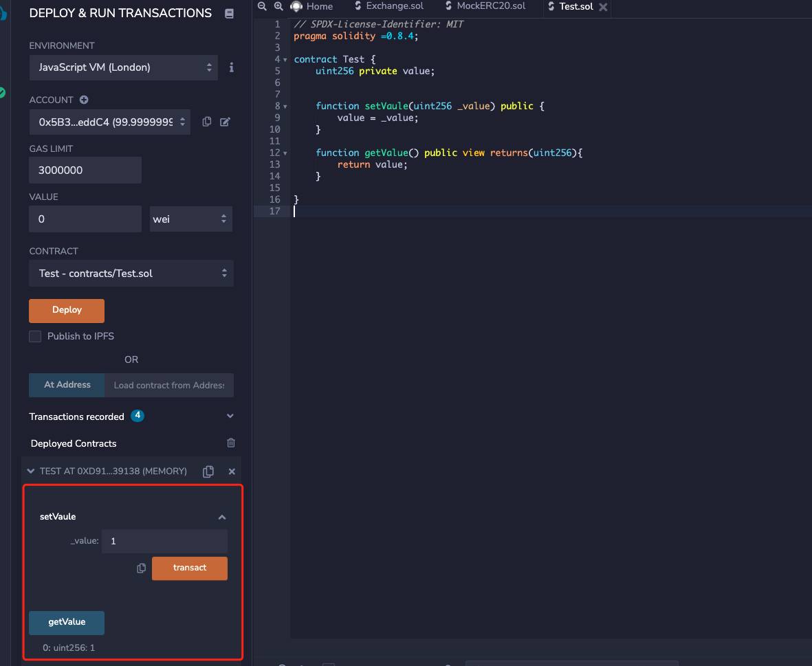The image size is (812, 666).
Task: Focus the _value parameter input
Action: coord(164,542)
